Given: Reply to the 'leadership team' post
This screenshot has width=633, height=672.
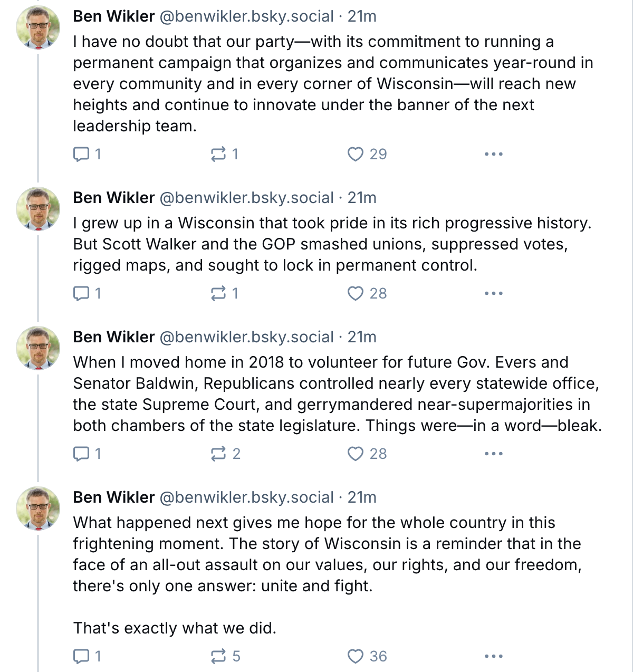Looking at the screenshot, I should coord(87,154).
